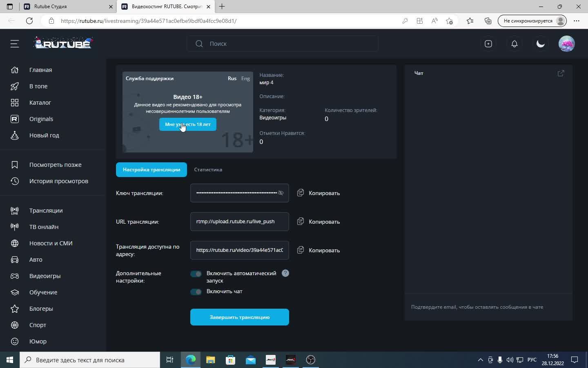
Task: Open ТВ онлайн section
Action: 44,227
